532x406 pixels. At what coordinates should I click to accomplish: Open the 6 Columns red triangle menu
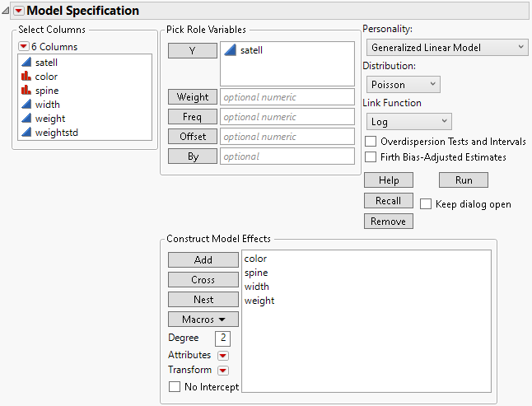coord(24,47)
